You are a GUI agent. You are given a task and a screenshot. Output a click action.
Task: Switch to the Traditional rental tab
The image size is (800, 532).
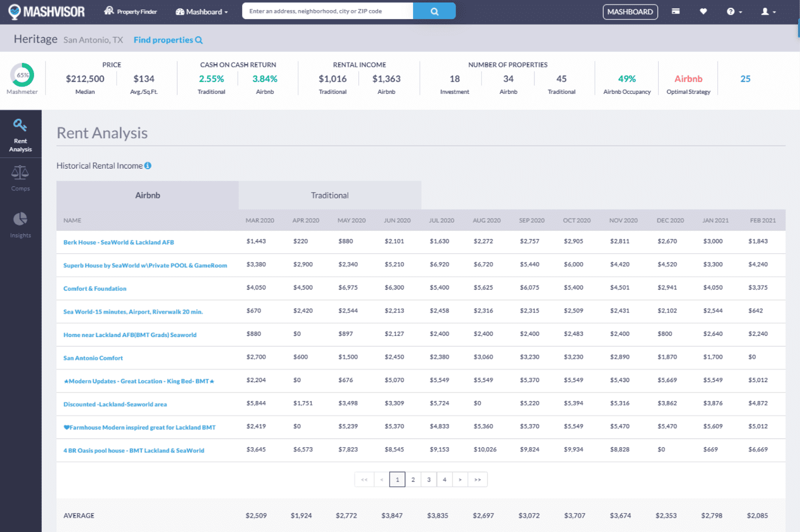[329, 195]
